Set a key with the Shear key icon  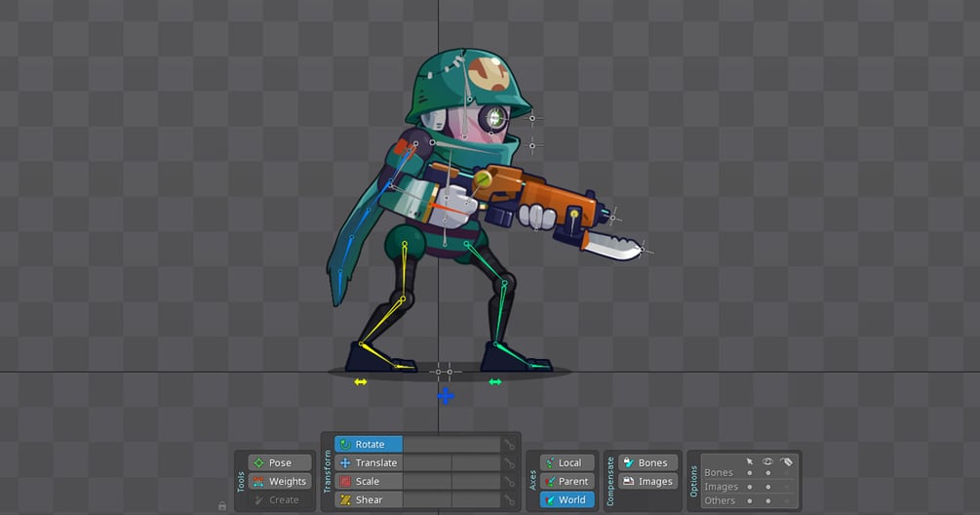point(509,500)
